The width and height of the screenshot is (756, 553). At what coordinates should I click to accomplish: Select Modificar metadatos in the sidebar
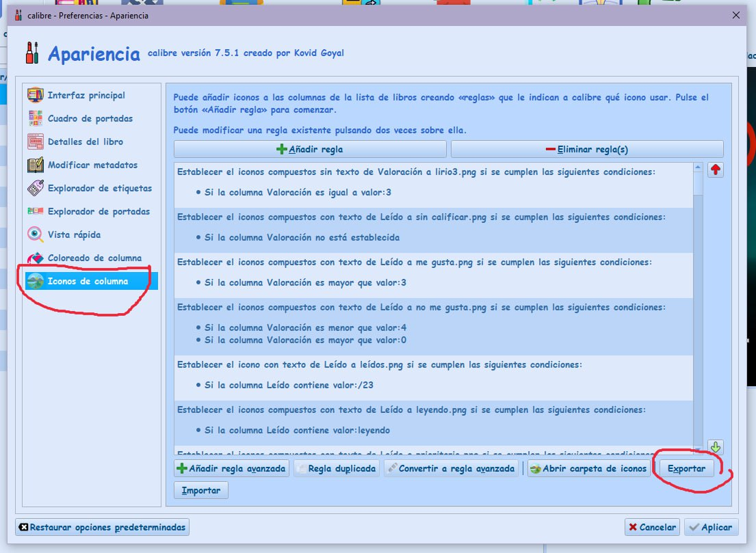[x=92, y=165]
